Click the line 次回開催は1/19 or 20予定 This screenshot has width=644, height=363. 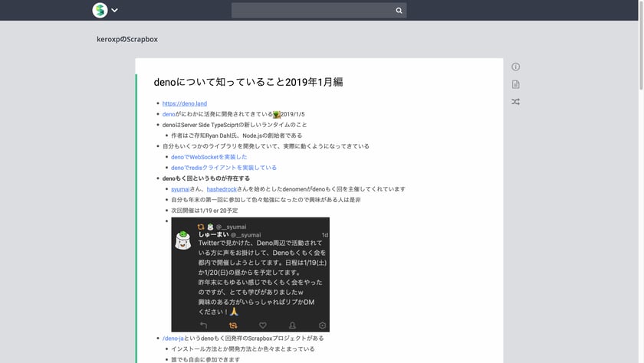pos(205,211)
